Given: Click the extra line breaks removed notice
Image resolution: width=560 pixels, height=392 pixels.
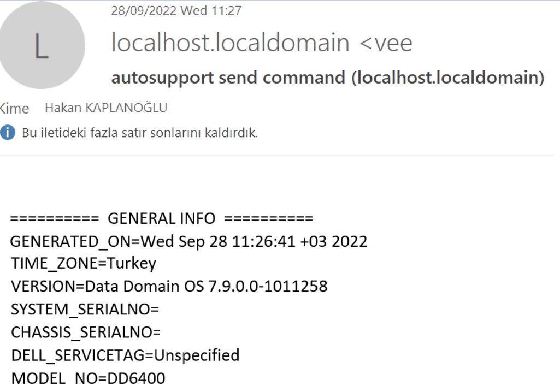Looking at the screenshot, I should tap(140, 133).
